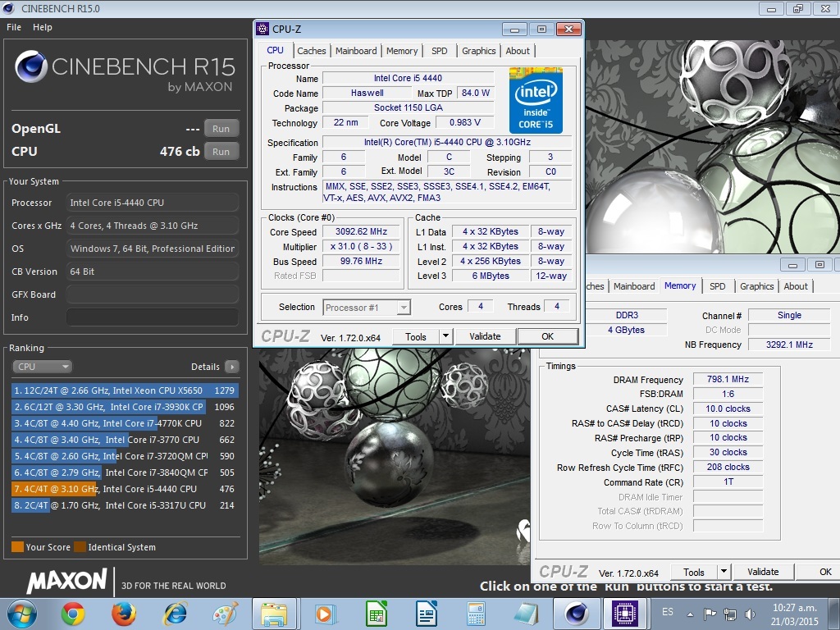Select About tab in rear CPU-Z window

pos(796,286)
